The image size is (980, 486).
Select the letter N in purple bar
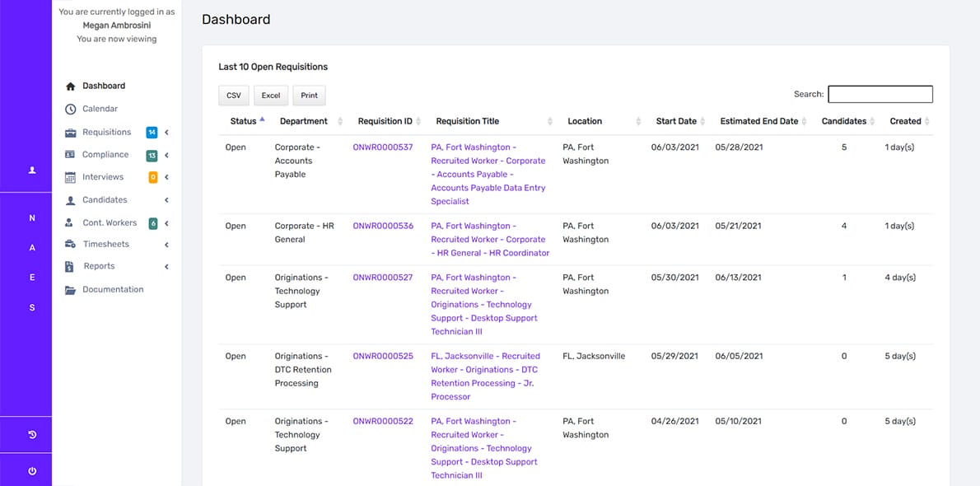[32, 218]
